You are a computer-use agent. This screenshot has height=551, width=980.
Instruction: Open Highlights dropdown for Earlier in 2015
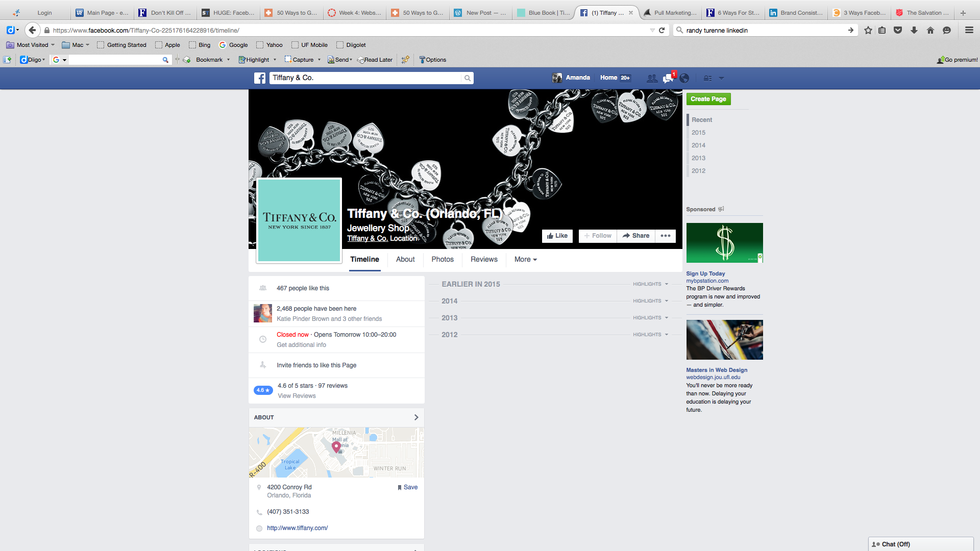(x=650, y=284)
